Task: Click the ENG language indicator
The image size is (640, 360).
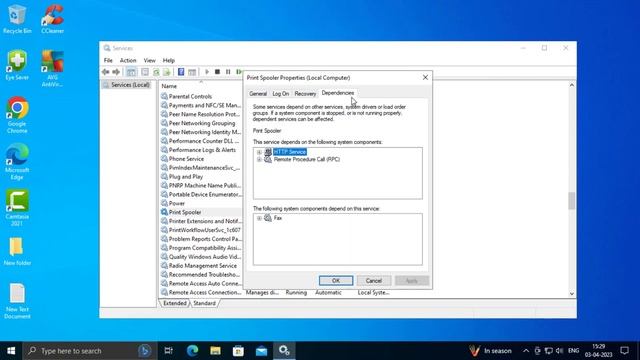Action: [573, 351]
